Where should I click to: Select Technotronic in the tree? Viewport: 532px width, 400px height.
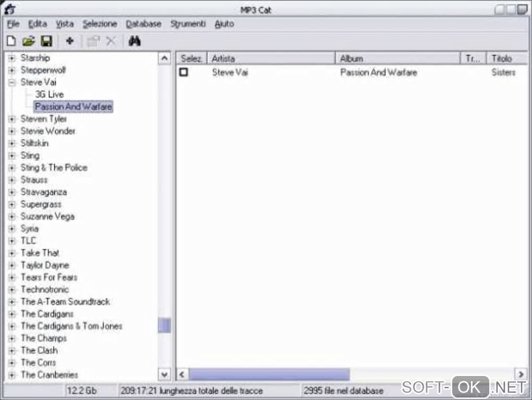[x=45, y=289]
